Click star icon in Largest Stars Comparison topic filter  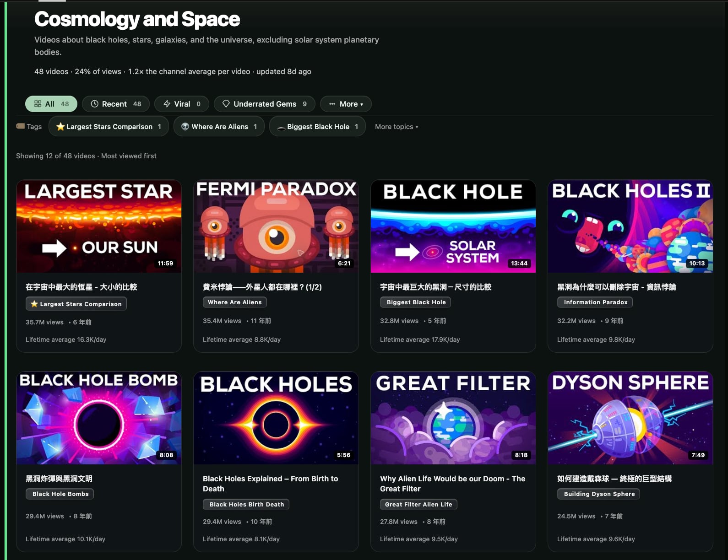pyautogui.click(x=60, y=127)
